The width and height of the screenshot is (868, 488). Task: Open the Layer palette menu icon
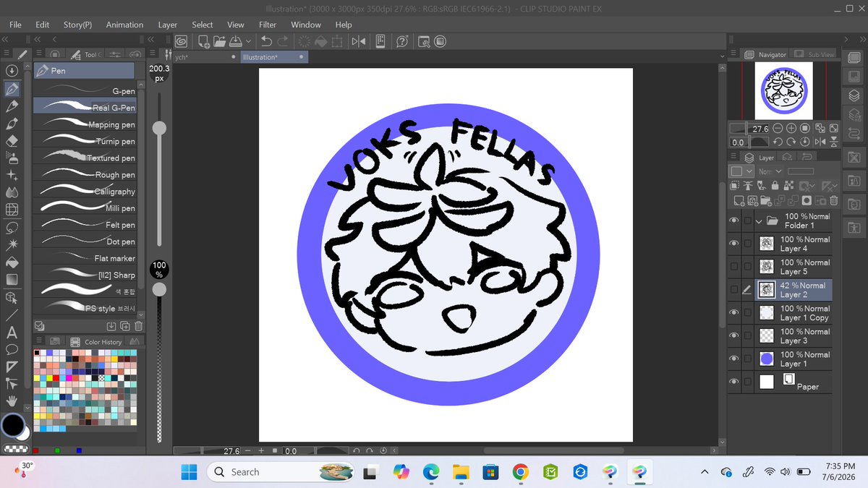coord(734,157)
